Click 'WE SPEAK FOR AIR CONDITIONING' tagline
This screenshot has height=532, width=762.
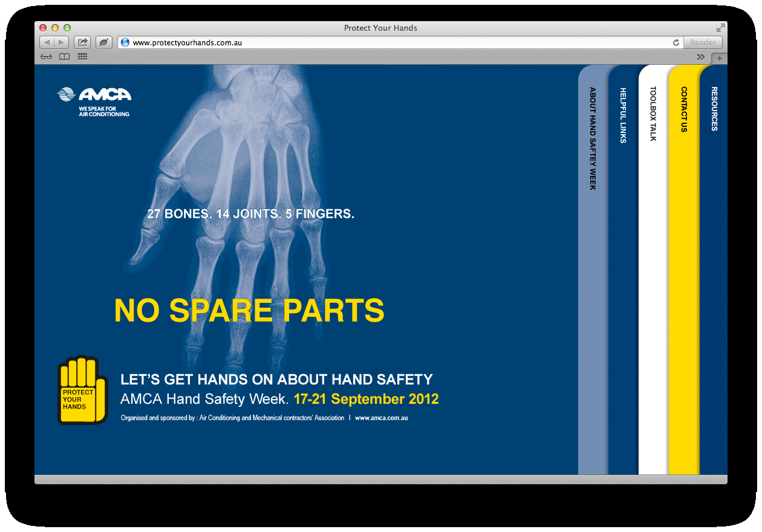pos(104,112)
